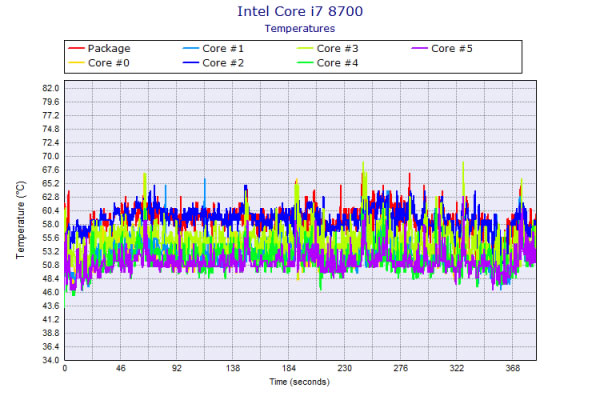The height and width of the screenshot is (400, 600).
Task: Click the dark blue Core #2 legend line
Action: (x=191, y=63)
